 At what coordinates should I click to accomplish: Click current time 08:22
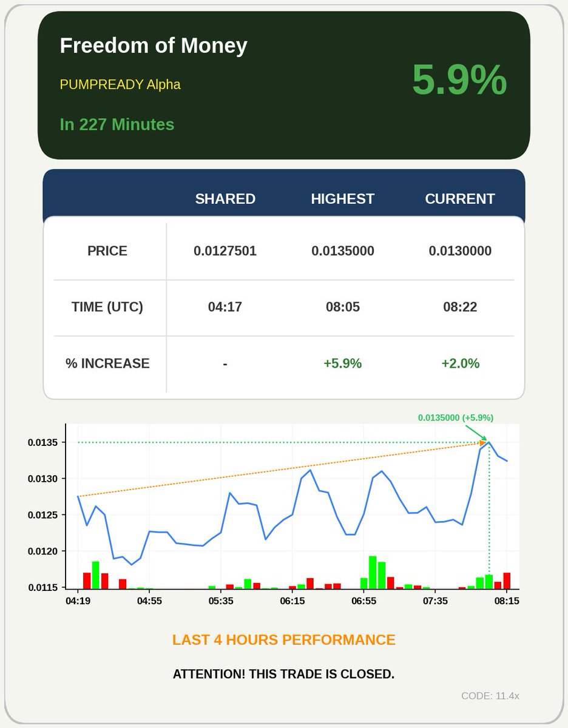point(460,307)
